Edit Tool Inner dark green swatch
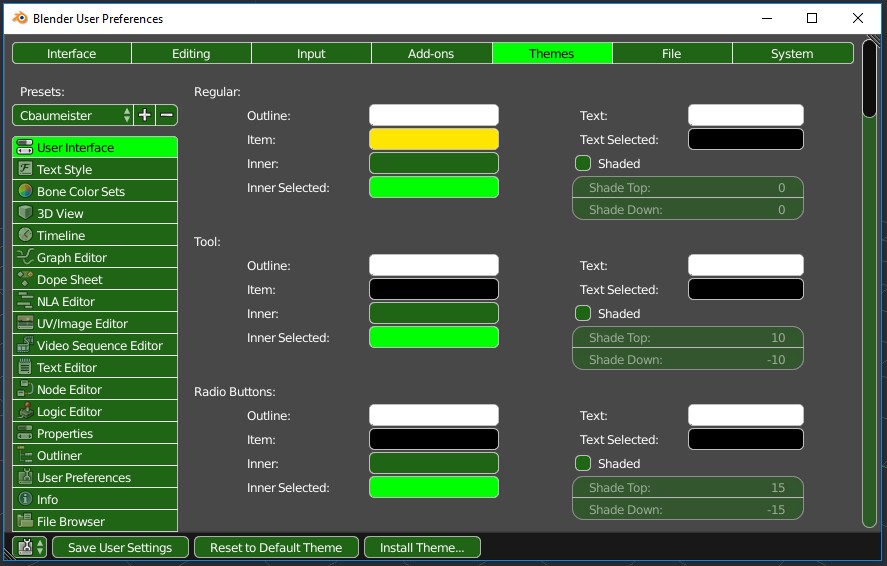The image size is (887, 566). coord(434,313)
